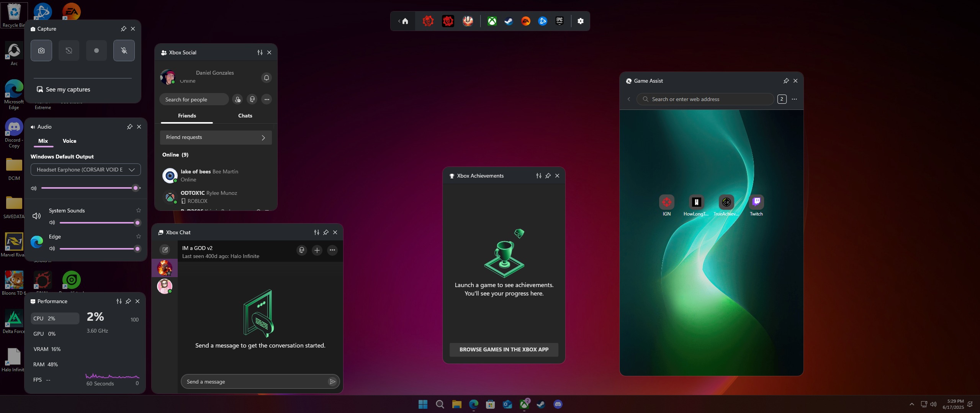The height and width of the screenshot is (413, 980).
Task: Open See my captures
Action: tap(64, 90)
